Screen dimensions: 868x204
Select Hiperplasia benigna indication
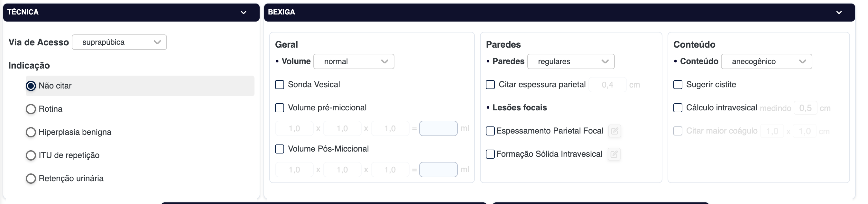[x=31, y=132]
